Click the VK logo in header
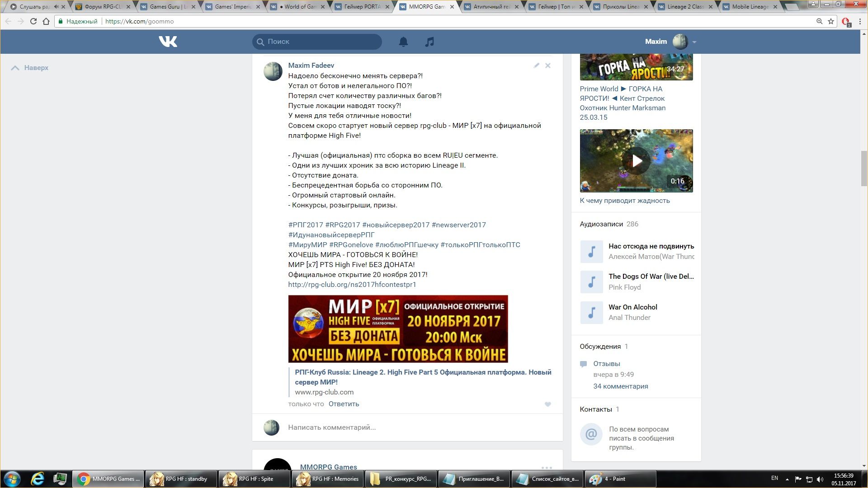Image resolution: width=868 pixels, height=488 pixels. 168,42
